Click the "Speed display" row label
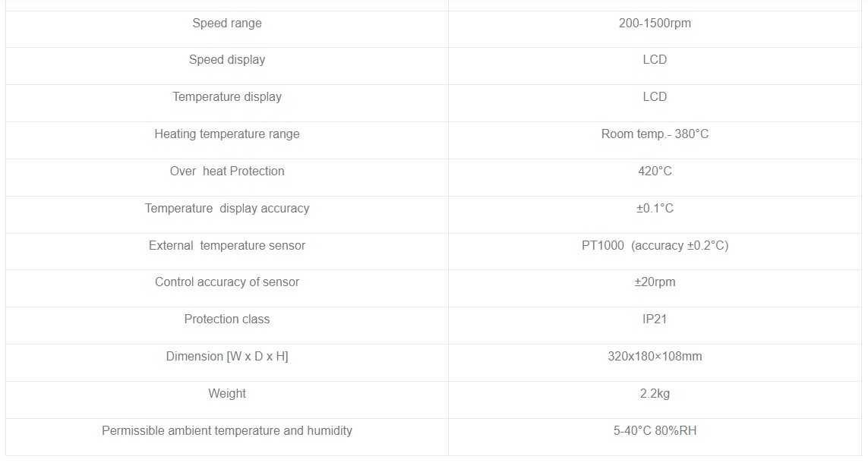The height and width of the screenshot is (469, 868). 226,60
